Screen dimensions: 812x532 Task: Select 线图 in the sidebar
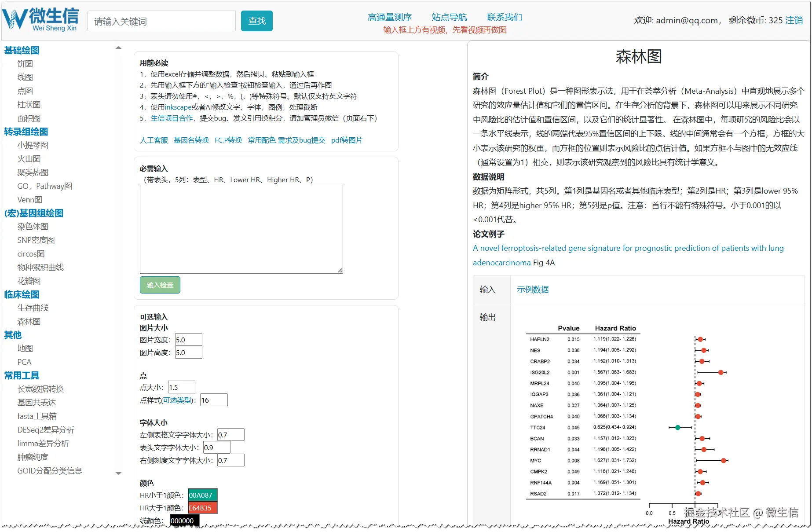[x=25, y=77]
